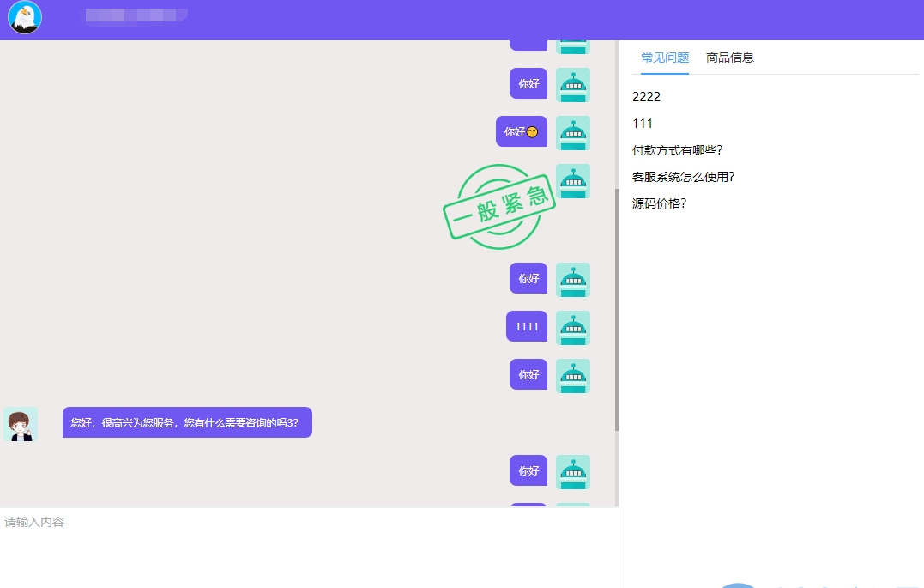Switch to the 常见问题 tab
Screen dimensions: 924x588
coord(665,58)
